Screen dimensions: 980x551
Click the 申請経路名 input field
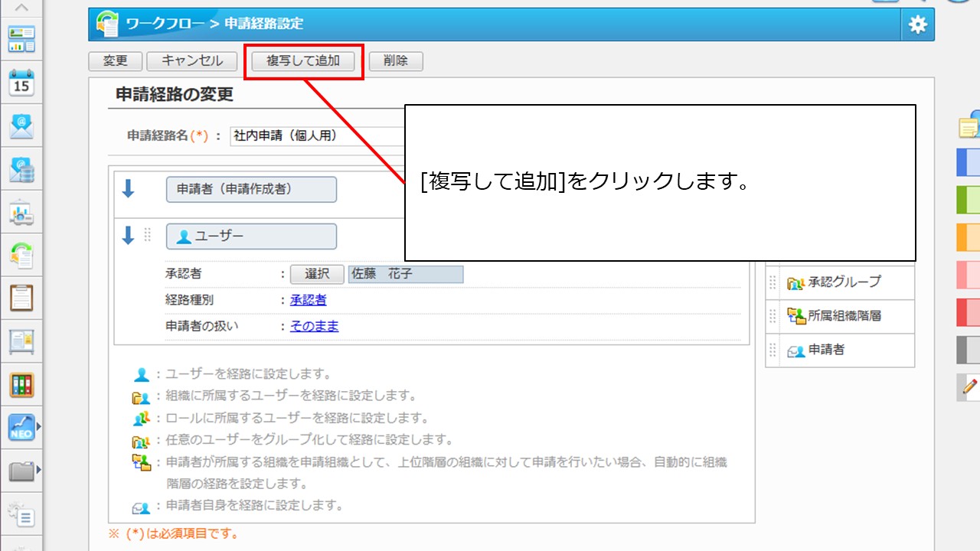(318, 135)
